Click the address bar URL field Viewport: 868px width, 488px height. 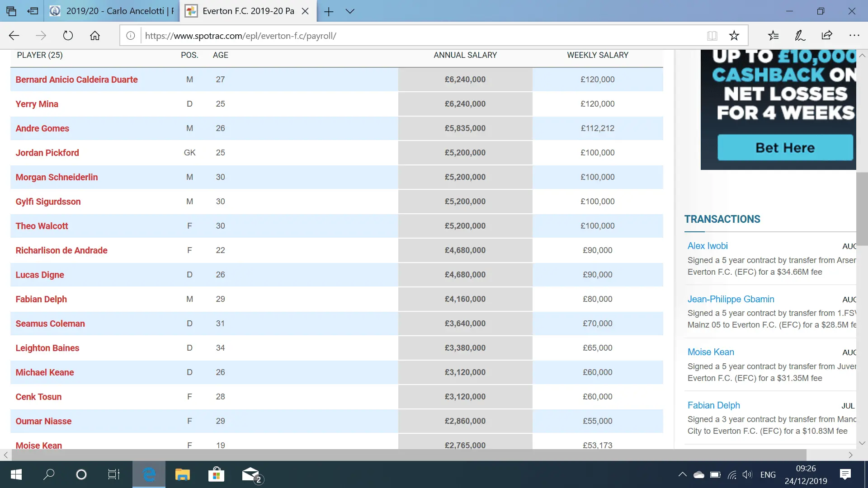pos(407,36)
